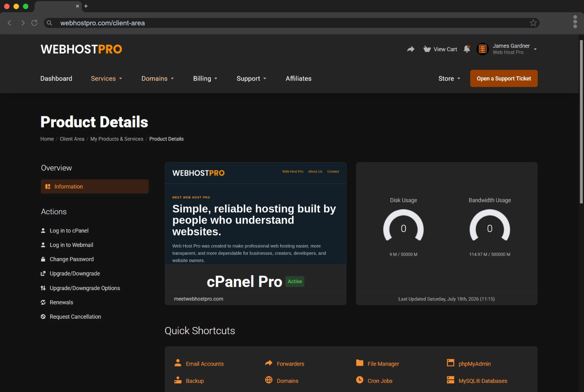Click the Email Accounts person icon
The width and height of the screenshot is (584, 392).
tap(178, 363)
